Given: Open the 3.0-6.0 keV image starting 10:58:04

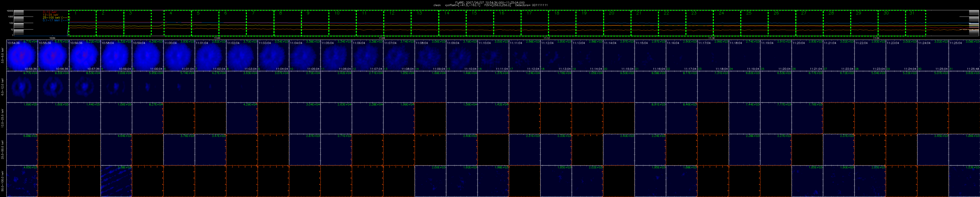Looking at the screenshot, I should coord(116,55).
